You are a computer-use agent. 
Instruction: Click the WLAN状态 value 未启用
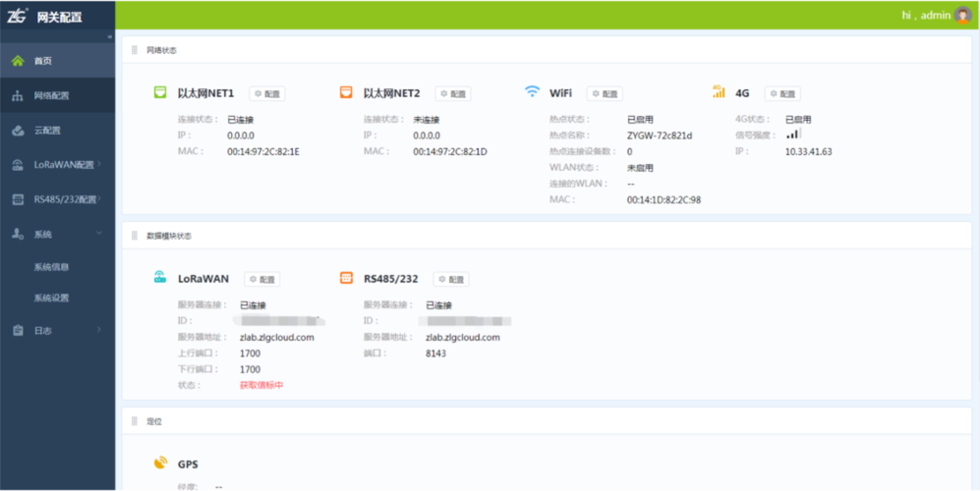[x=640, y=167]
